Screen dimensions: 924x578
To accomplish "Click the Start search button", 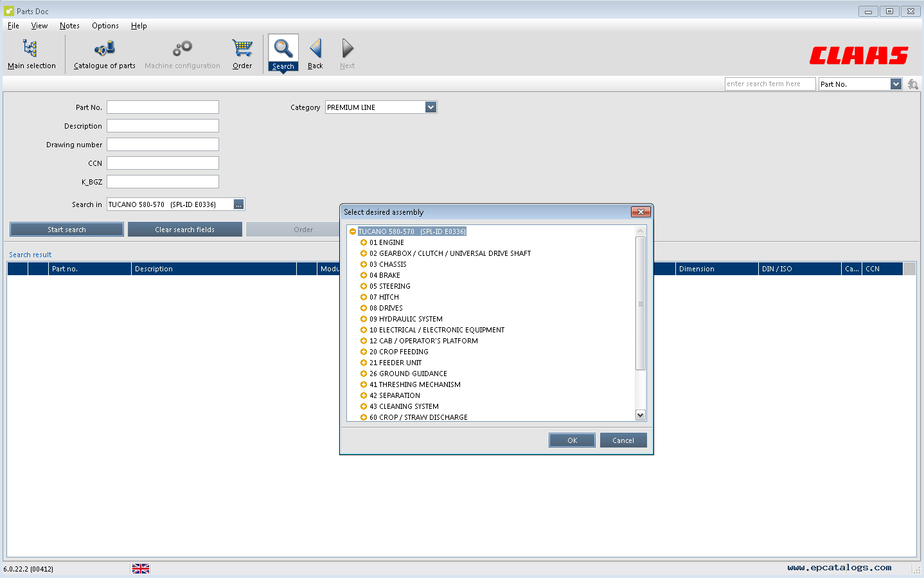I will (67, 230).
